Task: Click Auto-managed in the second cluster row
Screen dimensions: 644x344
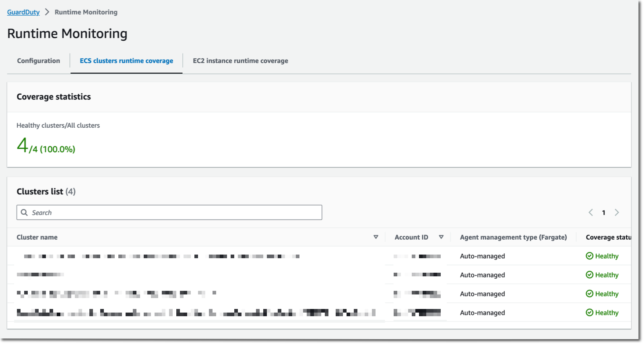Action: click(482, 275)
